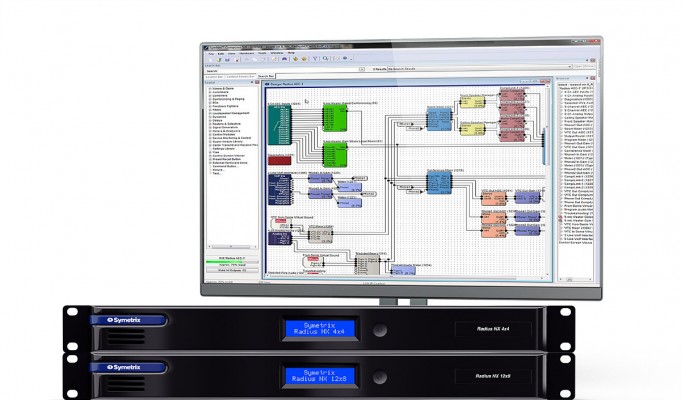Select the upper yellow Speaker Manager module

[472, 102]
